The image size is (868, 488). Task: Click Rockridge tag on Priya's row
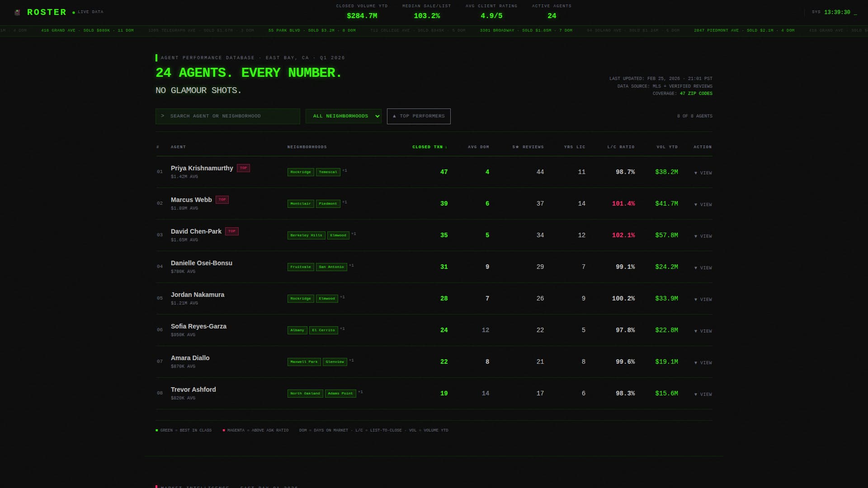[x=301, y=172]
